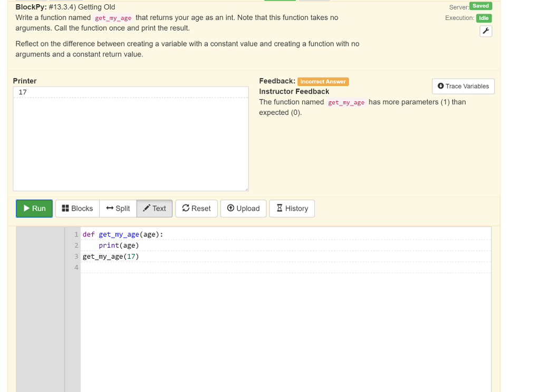Click the wrench settings icon
The image size is (540, 392).
click(485, 31)
